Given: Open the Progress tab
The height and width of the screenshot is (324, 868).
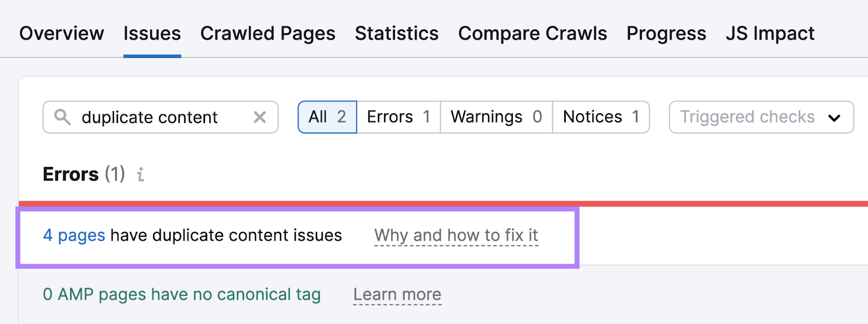Looking at the screenshot, I should pyautogui.click(x=666, y=34).
